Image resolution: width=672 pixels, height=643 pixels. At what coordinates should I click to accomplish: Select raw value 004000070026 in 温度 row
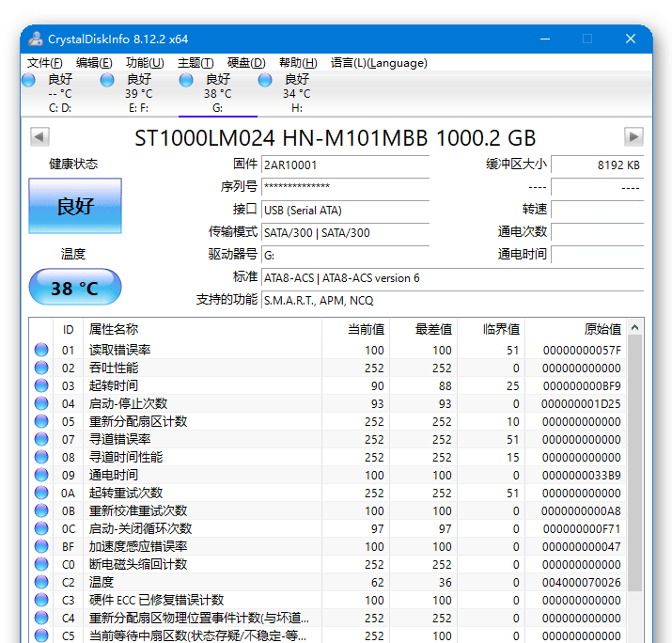[x=581, y=583]
